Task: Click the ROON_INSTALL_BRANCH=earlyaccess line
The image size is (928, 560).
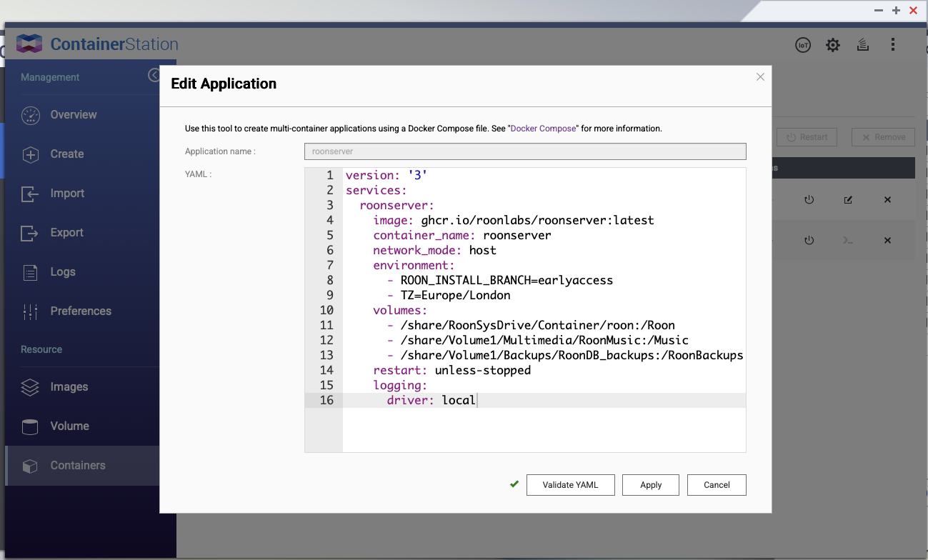Action: pos(500,280)
